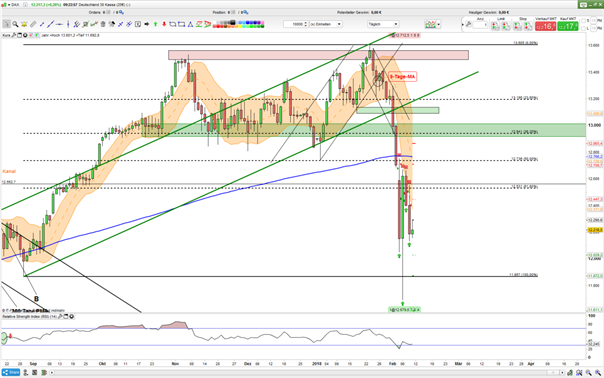
Task: Toggle the green marker by Kurs
Action: point(36,35)
